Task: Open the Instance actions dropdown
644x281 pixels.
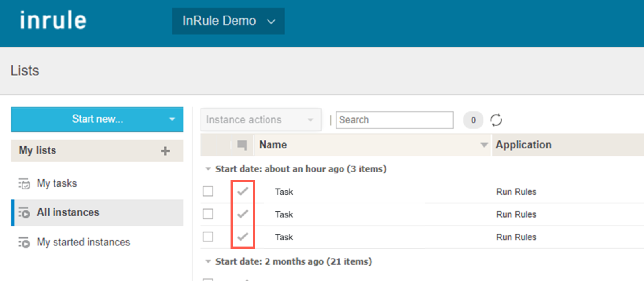Action: [x=260, y=120]
